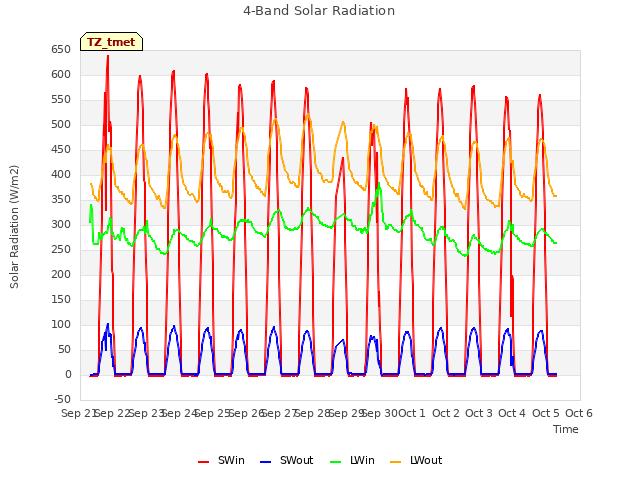The height and width of the screenshot is (480, 640).
Task: Click the LWin legend entry
Action: pyautogui.click(x=352, y=460)
